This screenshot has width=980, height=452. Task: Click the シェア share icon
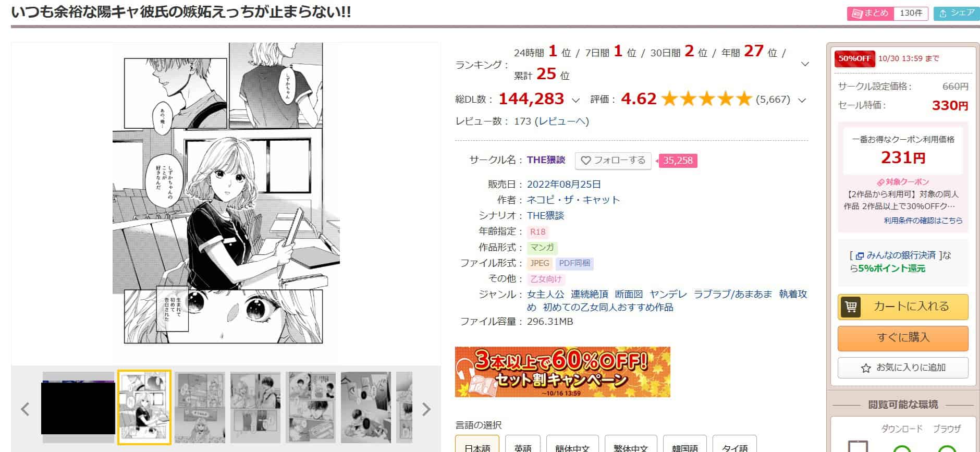(x=943, y=14)
